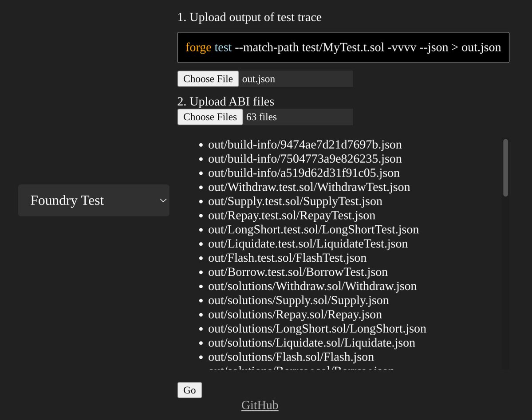The image size is (532, 420).
Task: Select out/Withdraw.test.sol/WithdrawTest.json in the list
Action: point(309,187)
